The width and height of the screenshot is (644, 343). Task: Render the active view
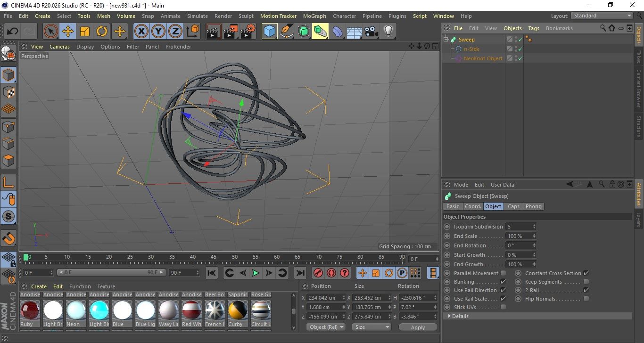click(x=214, y=32)
